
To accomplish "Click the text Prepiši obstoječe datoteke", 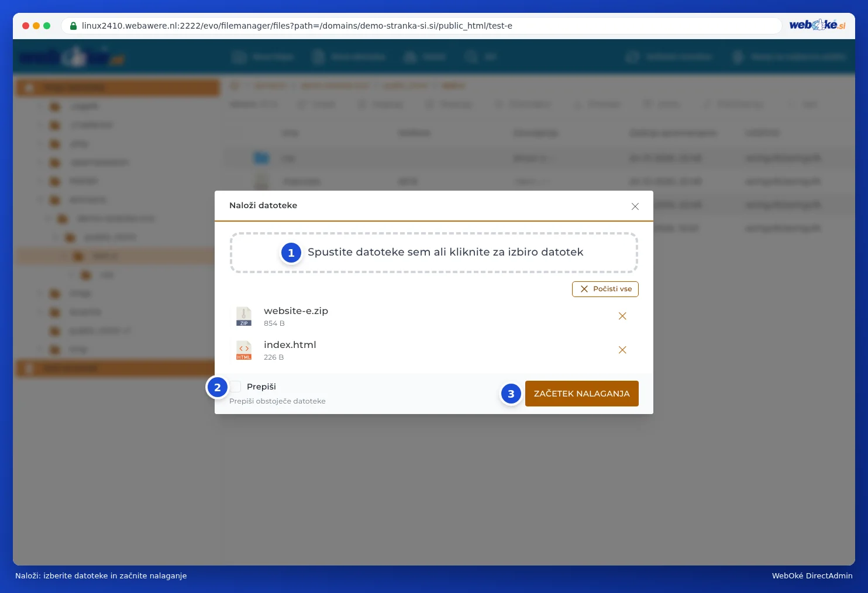I will pos(277,401).
